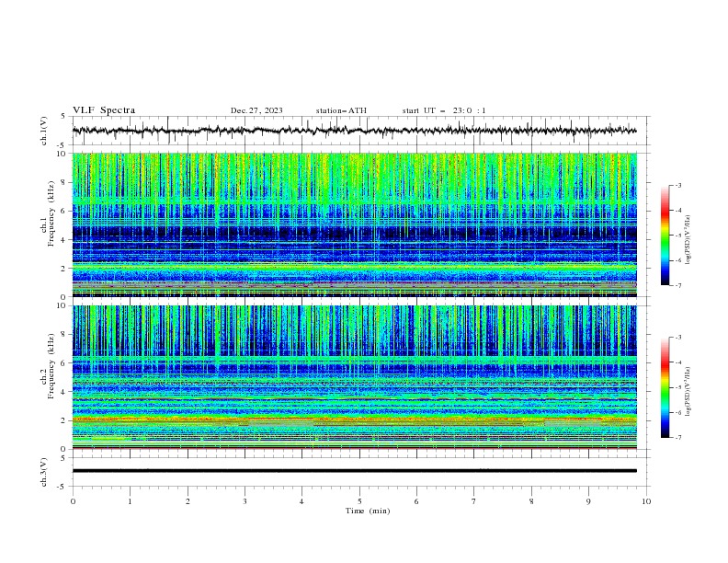Click the "10" kHz tick of ch.2 spectrogram
Screen dimensions: 728x563
pyautogui.click(x=61, y=305)
